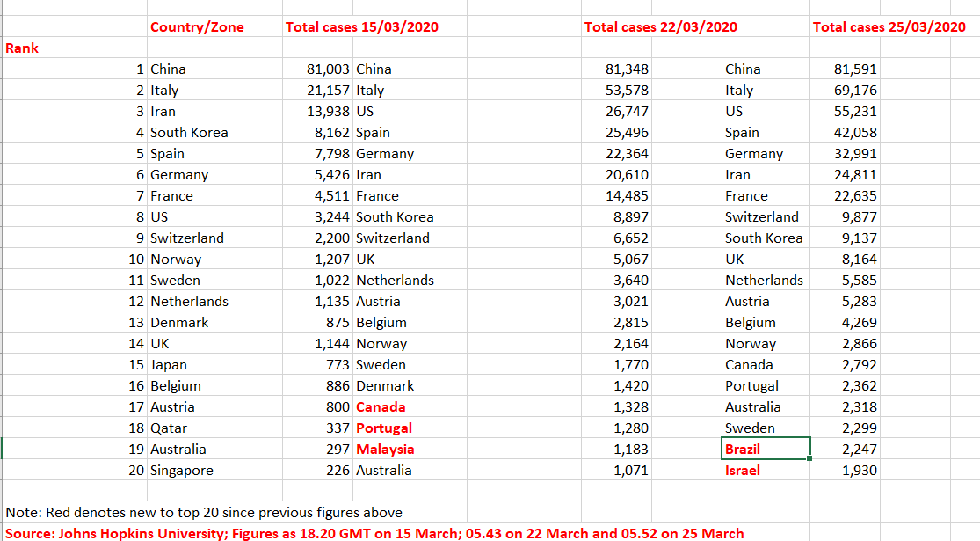Select the cell with 13,938

point(317,112)
